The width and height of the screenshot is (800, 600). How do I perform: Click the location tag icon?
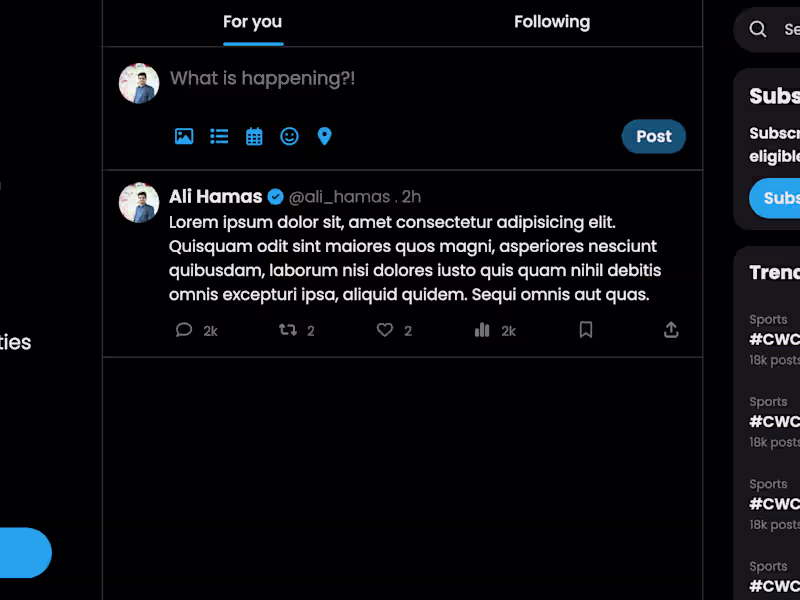coord(324,136)
